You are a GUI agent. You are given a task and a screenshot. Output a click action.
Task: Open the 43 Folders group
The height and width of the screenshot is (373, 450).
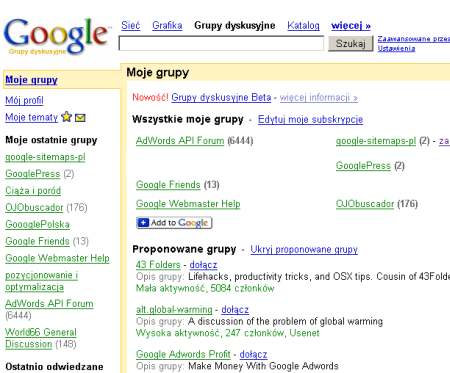(158, 265)
